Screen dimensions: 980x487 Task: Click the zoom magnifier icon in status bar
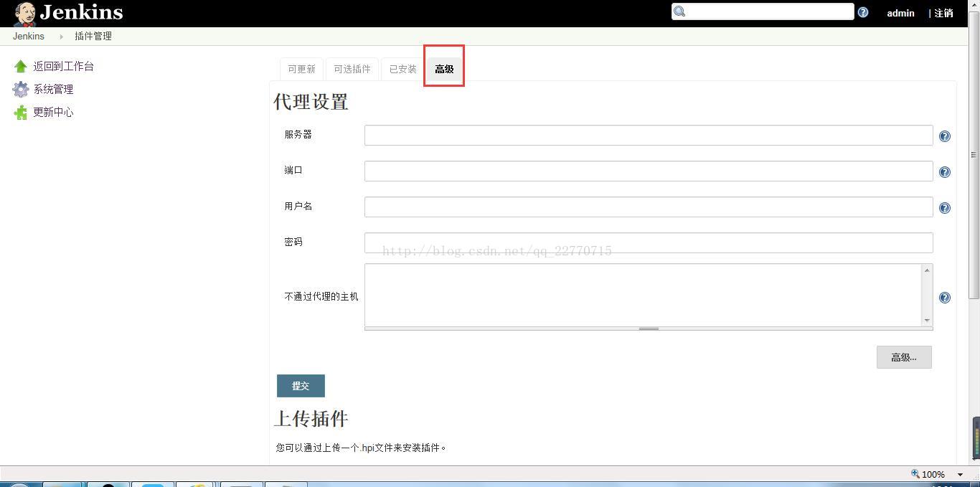click(x=915, y=474)
